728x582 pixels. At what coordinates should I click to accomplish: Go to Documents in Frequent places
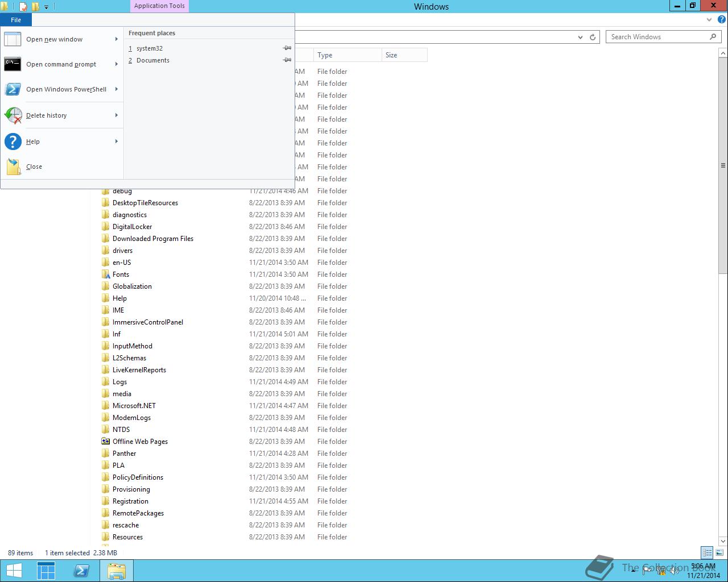[152, 60]
